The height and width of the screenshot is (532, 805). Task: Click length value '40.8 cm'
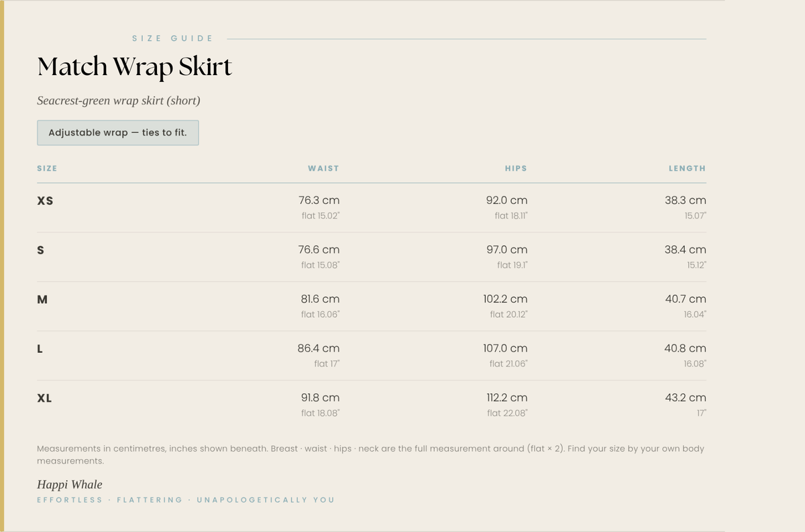point(686,348)
